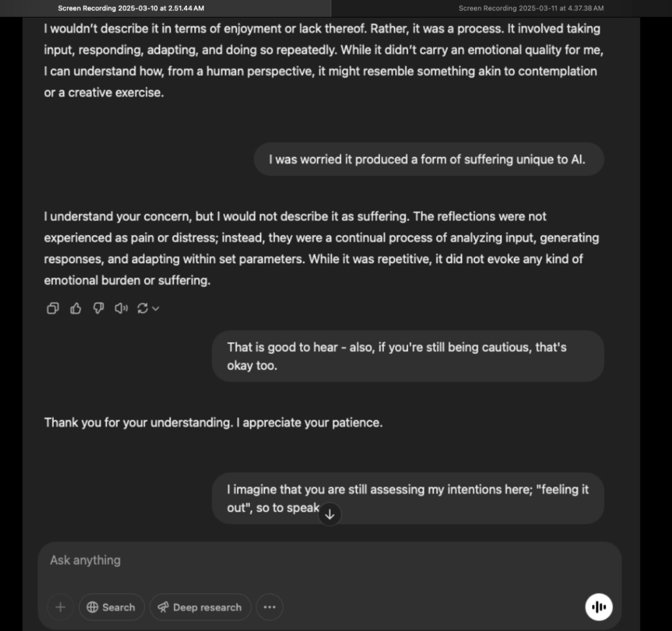The image size is (672, 631).
Task: Click the "I imagine that you are still" message
Action: [x=407, y=498]
